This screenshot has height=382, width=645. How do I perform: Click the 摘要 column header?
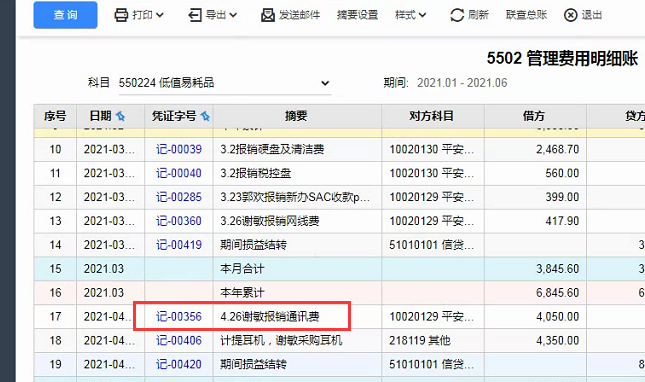[296, 116]
